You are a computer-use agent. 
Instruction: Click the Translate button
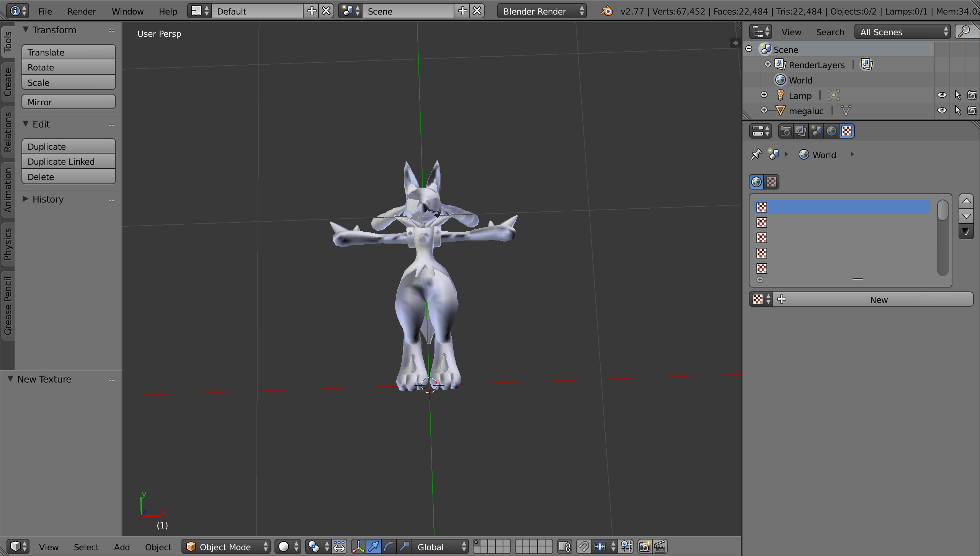[69, 52]
